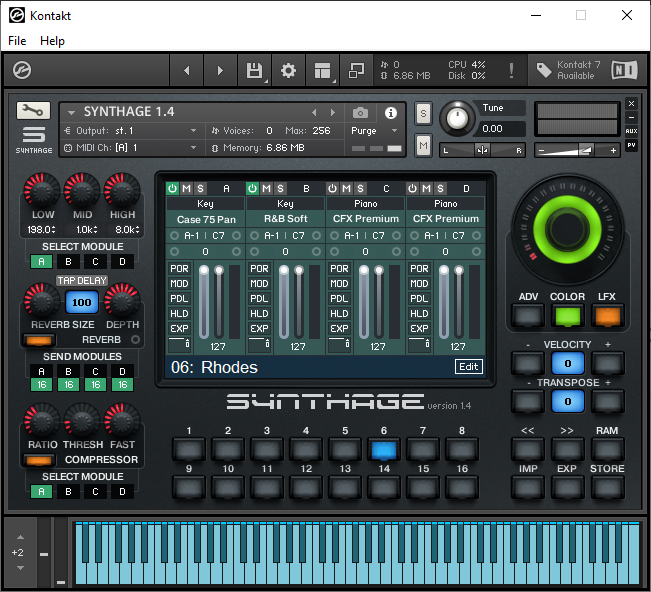
Task: Open the MIDI Ch [A] 1 dropdown
Action: pos(131,148)
